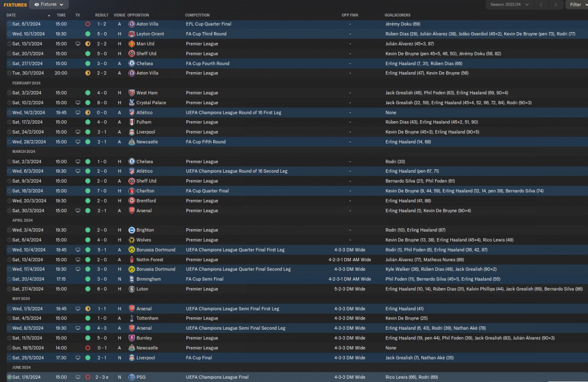Sort fixtures by the Date column header
This screenshot has width=588, height=382.
pos(11,15)
